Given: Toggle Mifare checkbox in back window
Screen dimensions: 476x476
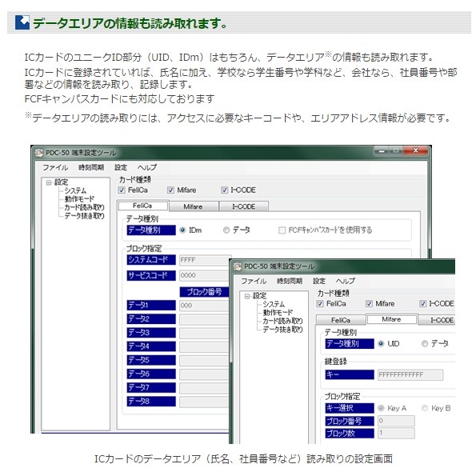Looking at the screenshot, I should 170,190.
